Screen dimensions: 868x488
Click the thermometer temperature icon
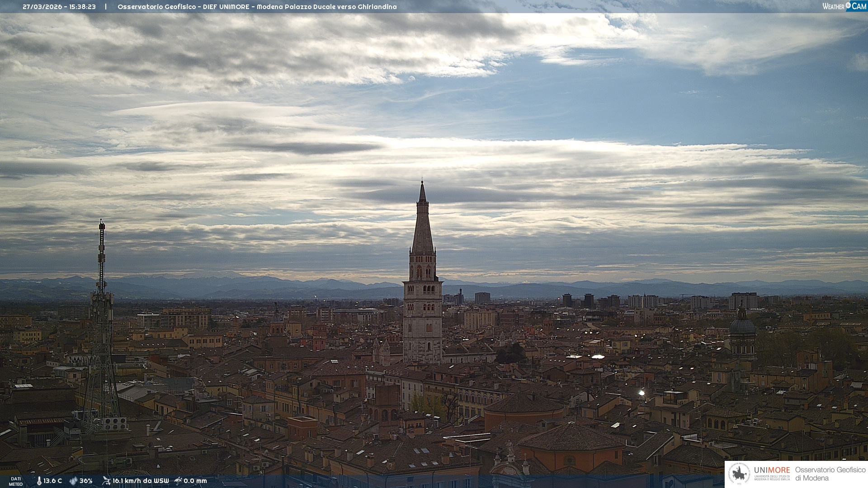tap(39, 481)
